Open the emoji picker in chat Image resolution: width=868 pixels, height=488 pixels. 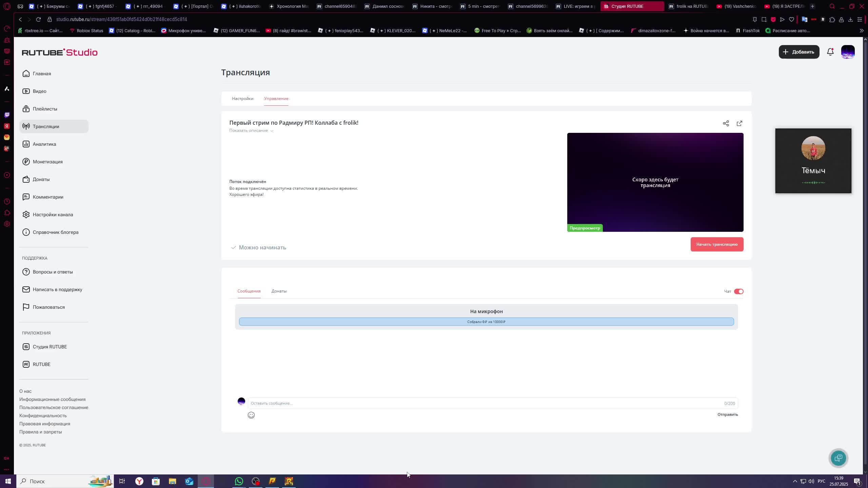tap(251, 415)
